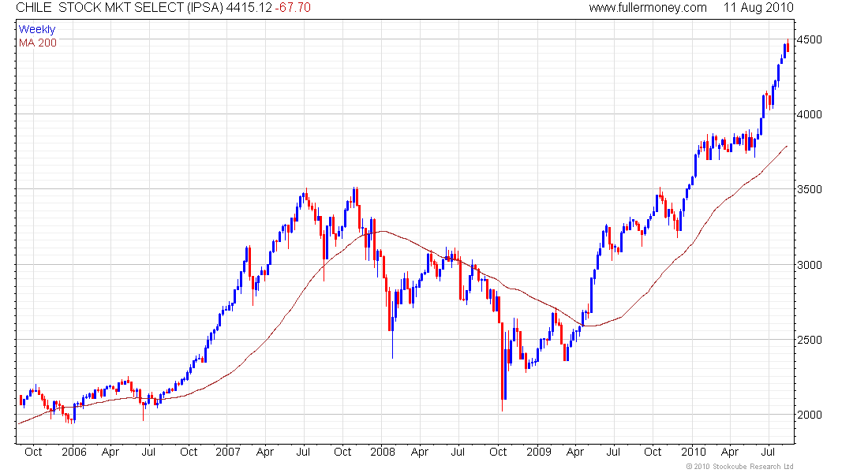The width and height of the screenshot is (868, 473).
Task: Click the 2009 year label on time axis
Action: tap(539, 452)
